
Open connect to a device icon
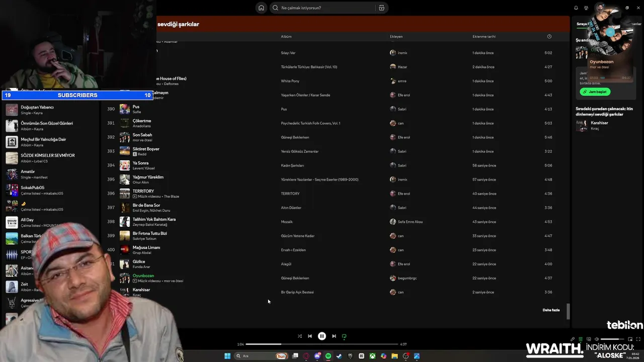click(589, 339)
